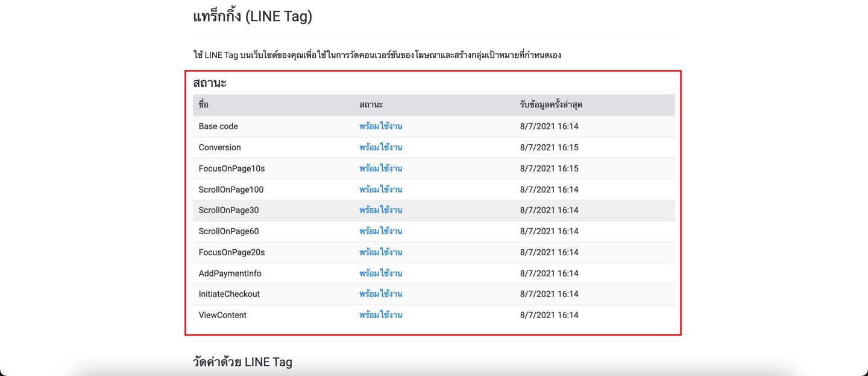Image resolution: width=868 pixels, height=376 pixels.
Task: Click the Conversion timestamp 8/7/2021 16:15
Action: point(549,147)
